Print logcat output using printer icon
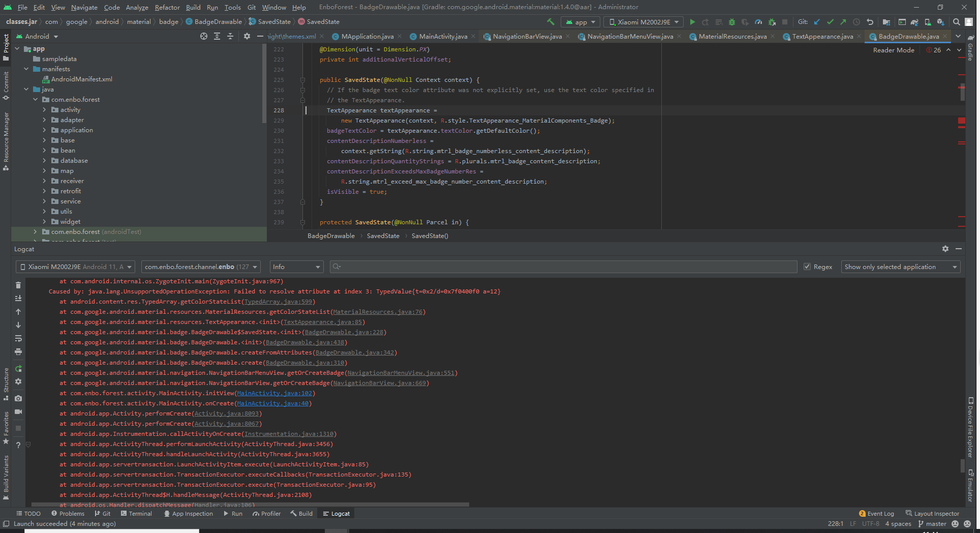The width and height of the screenshot is (980, 533). pos(18,351)
